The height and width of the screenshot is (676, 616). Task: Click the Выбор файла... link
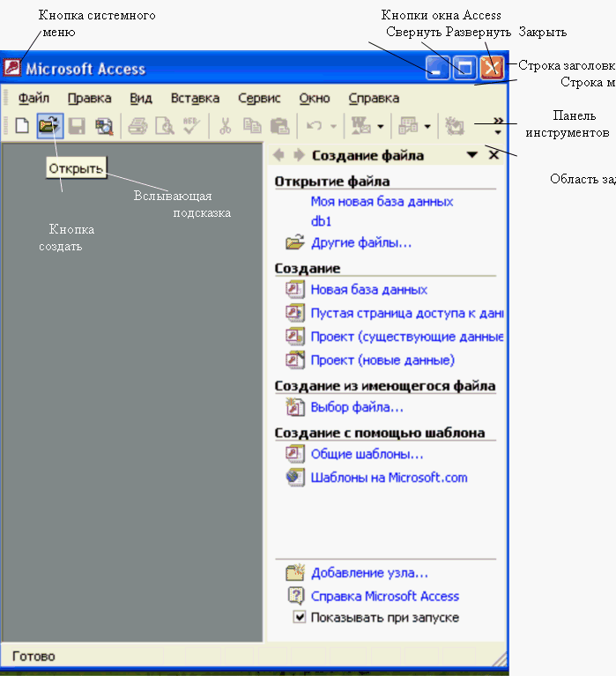point(357,407)
